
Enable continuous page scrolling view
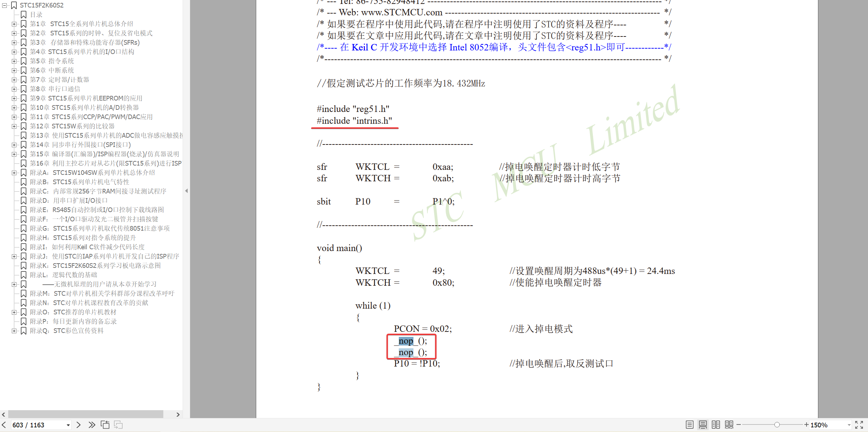[x=703, y=424]
